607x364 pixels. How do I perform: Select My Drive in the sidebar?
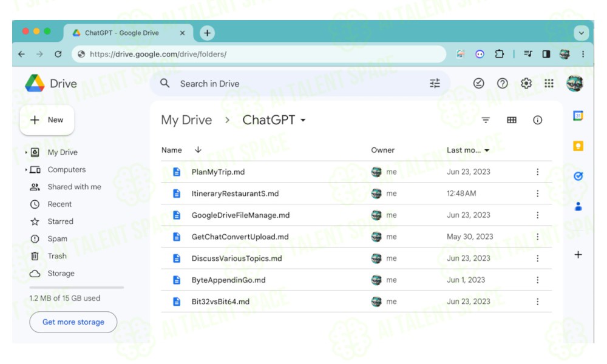click(63, 152)
